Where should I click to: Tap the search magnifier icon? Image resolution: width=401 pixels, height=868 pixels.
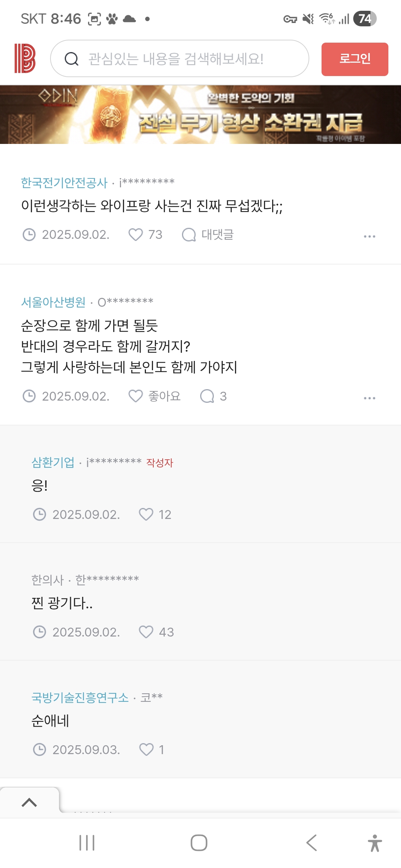point(71,59)
